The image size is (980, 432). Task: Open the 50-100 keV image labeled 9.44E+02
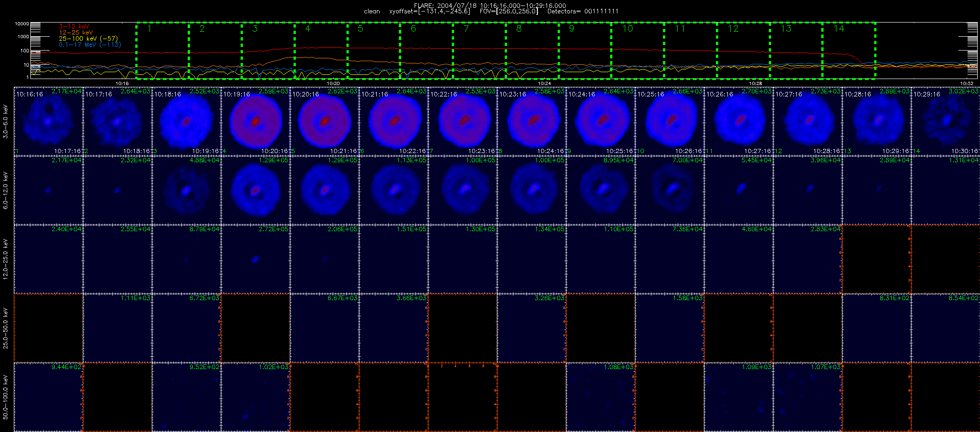coord(48,397)
